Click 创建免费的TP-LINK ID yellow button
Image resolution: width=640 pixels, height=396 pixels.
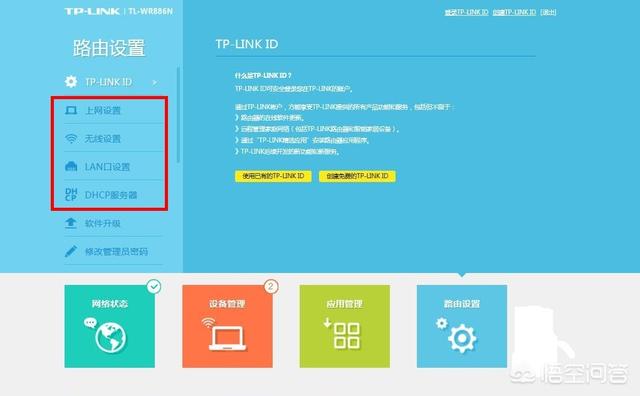357,176
